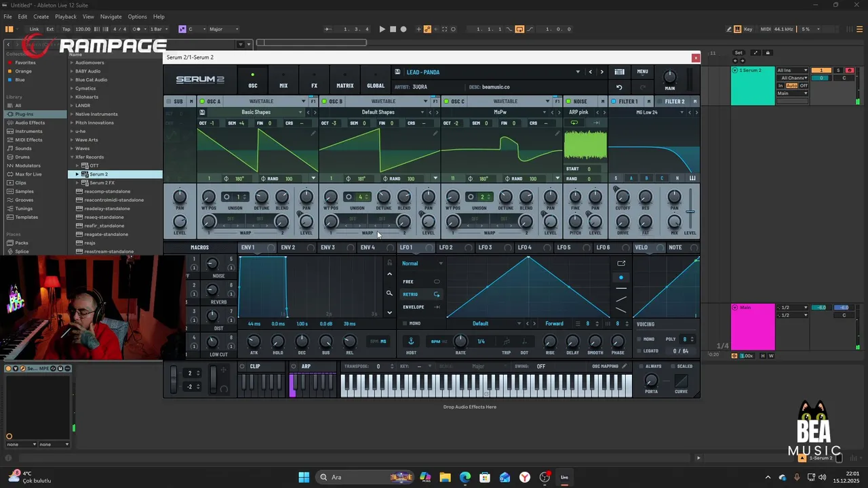Image resolution: width=868 pixels, height=488 pixels.
Task: Select the NOTE modulation tab
Action: [675, 247]
